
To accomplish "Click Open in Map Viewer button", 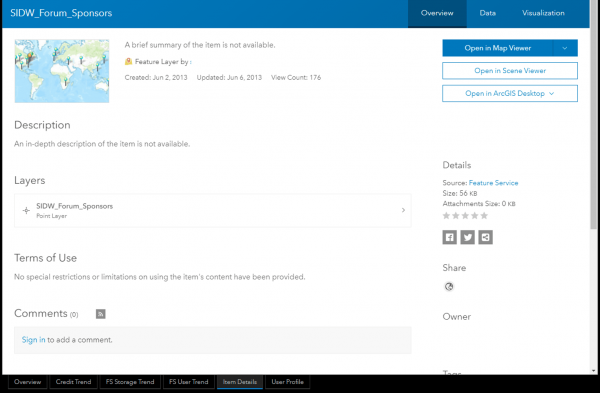I will 498,48.
